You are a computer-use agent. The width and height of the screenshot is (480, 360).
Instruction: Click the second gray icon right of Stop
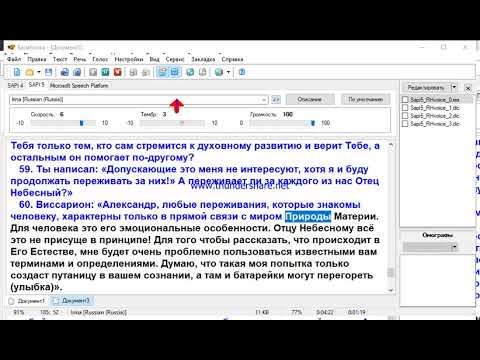146,72
